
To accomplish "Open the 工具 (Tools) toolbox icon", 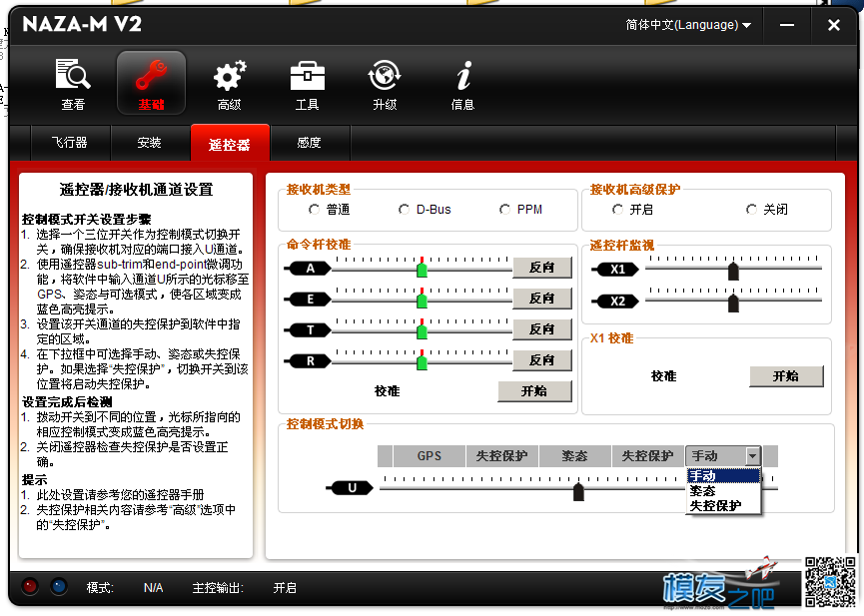I will (x=307, y=84).
